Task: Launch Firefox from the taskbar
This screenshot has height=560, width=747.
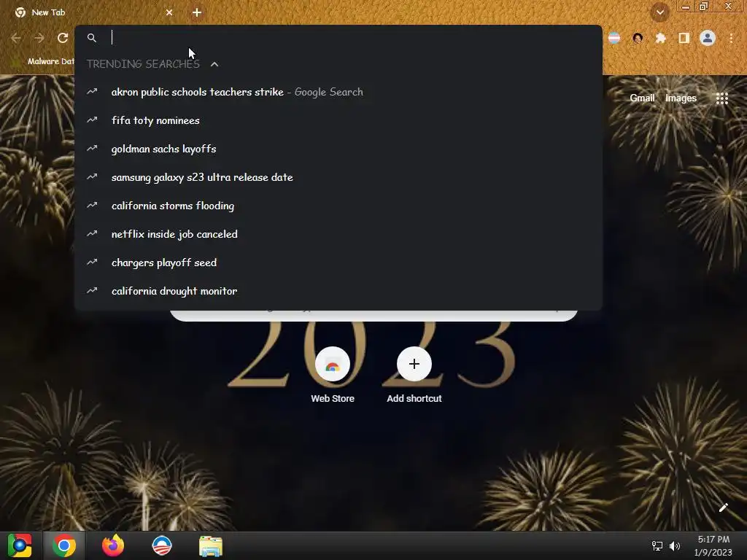Action: coord(113,545)
